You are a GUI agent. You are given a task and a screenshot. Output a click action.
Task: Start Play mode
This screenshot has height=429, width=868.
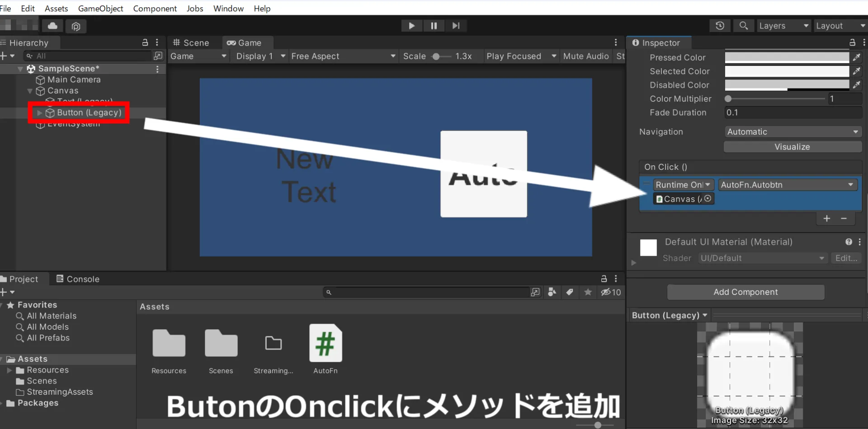[411, 26]
